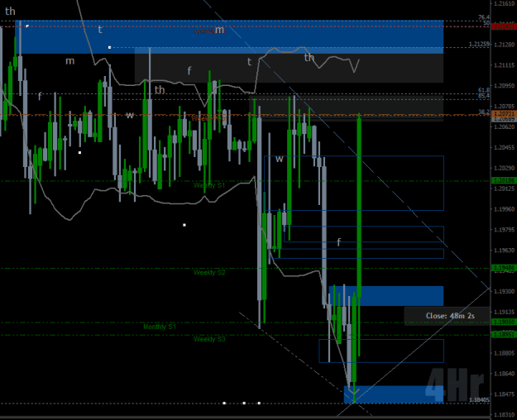
Task: Click 1.20455 on the price axis
Action: 505,147
